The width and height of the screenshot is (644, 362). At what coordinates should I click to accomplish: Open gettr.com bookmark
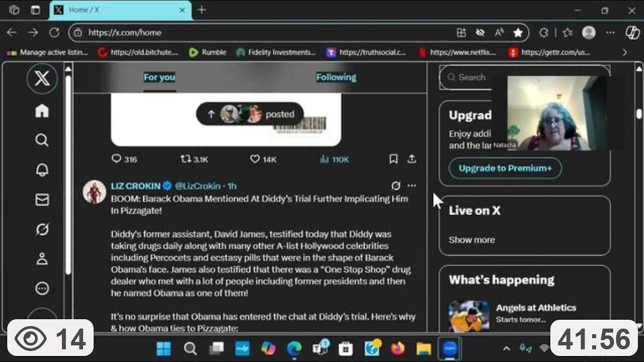click(549, 52)
